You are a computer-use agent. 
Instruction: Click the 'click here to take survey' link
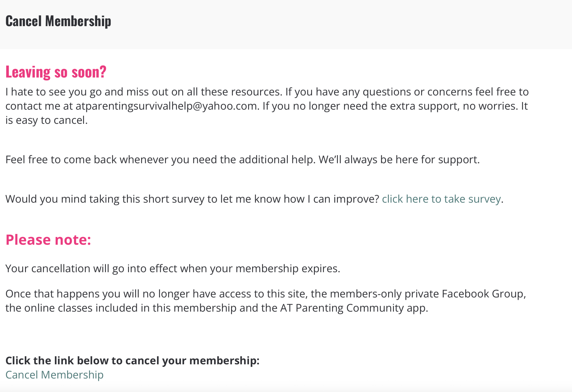[441, 199]
